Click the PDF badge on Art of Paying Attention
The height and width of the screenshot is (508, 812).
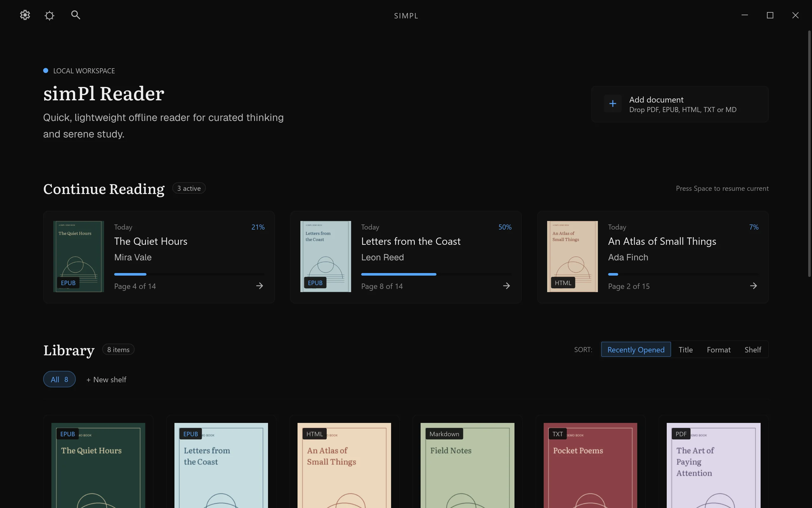click(x=681, y=434)
